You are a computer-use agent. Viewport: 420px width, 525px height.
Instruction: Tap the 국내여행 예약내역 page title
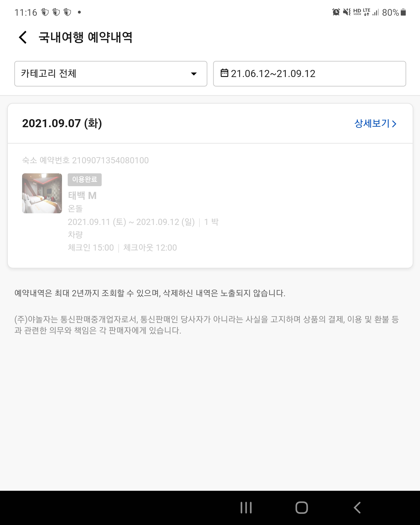pos(86,38)
